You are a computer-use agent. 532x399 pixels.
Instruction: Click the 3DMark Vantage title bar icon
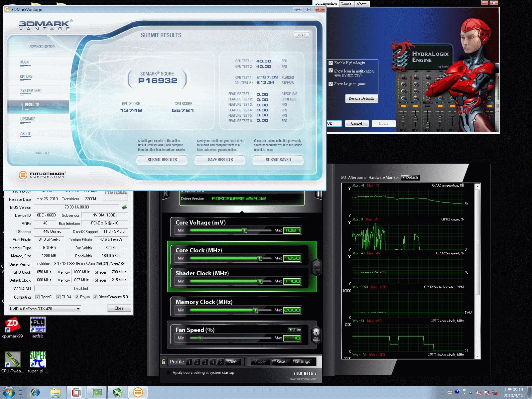coord(7,9)
